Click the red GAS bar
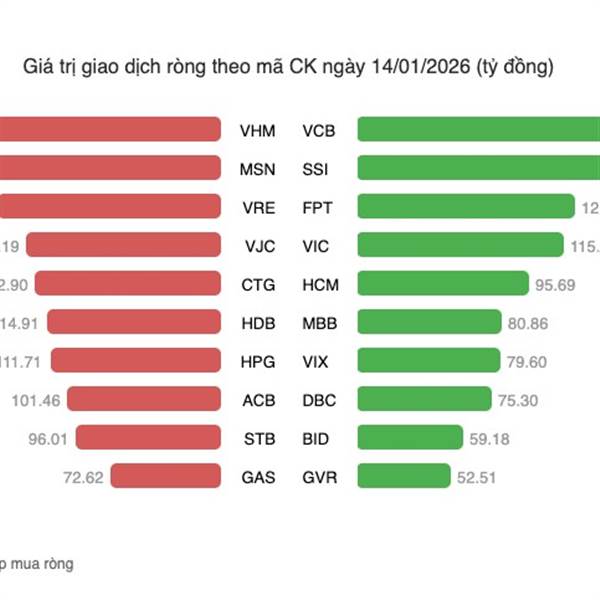600x600 pixels. tap(166, 476)
